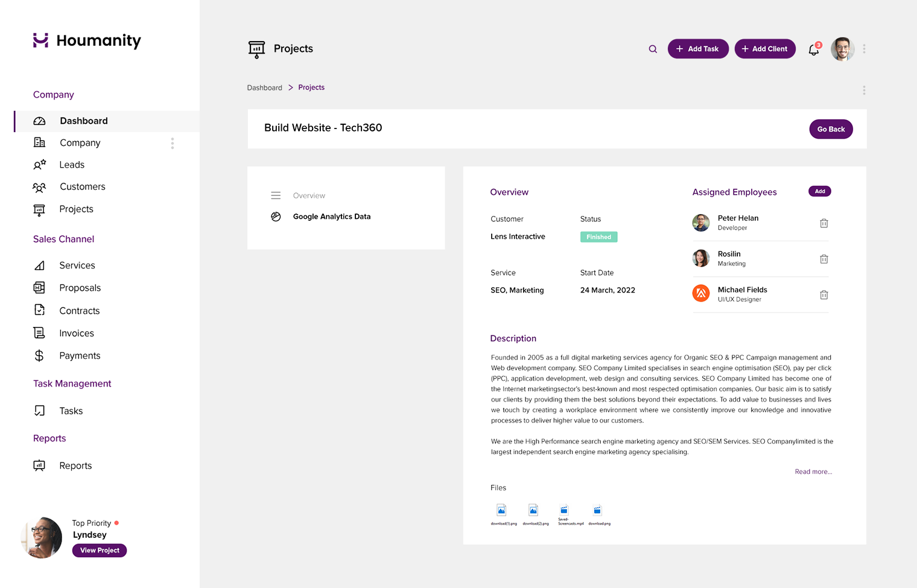Open the user profile avatar
This screenshot has width=917, height=588.
(842, 49)
